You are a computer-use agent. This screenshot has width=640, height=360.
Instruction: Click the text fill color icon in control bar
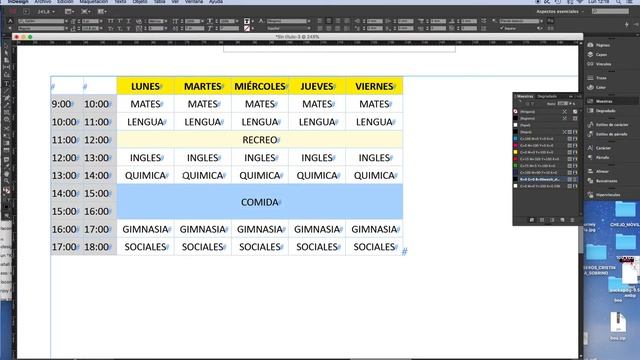coord(247,21)
